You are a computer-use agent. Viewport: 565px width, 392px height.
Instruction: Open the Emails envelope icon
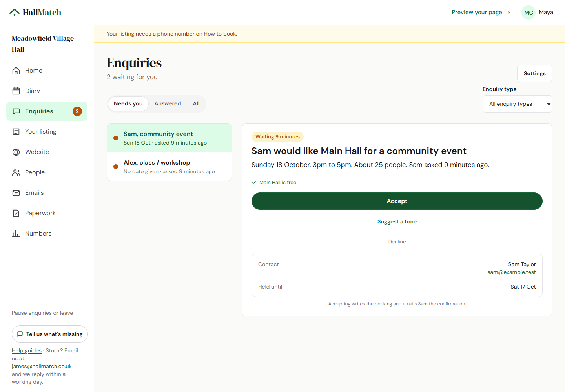point(16,193)
